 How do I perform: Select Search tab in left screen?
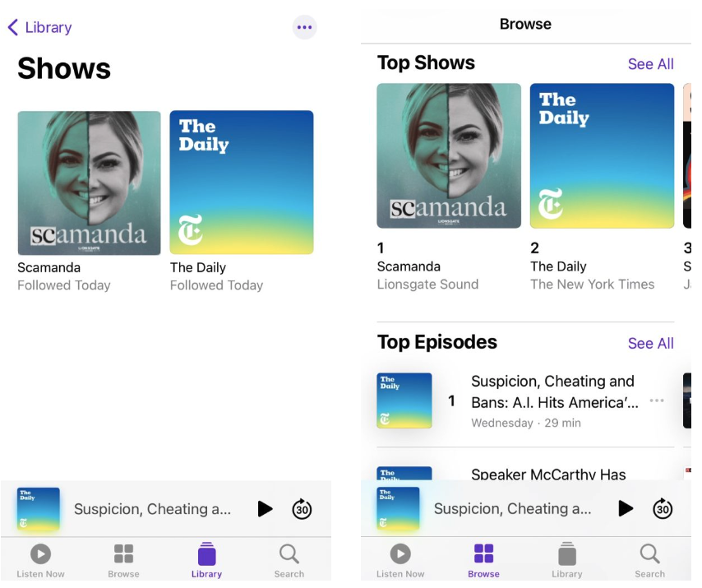click(x=289, y=560)
